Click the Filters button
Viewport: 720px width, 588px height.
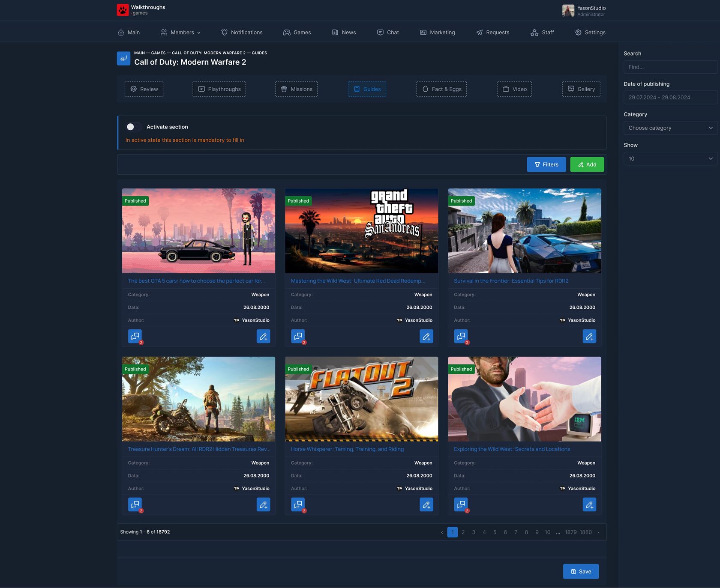coord(546,164)
